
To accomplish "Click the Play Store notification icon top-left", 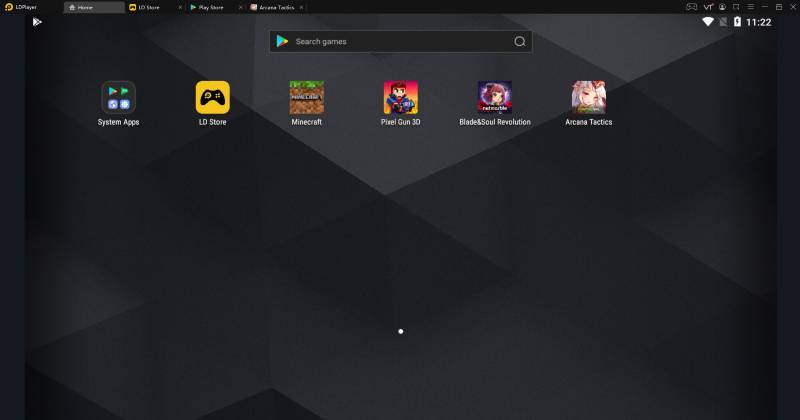I will coord(37,22).
